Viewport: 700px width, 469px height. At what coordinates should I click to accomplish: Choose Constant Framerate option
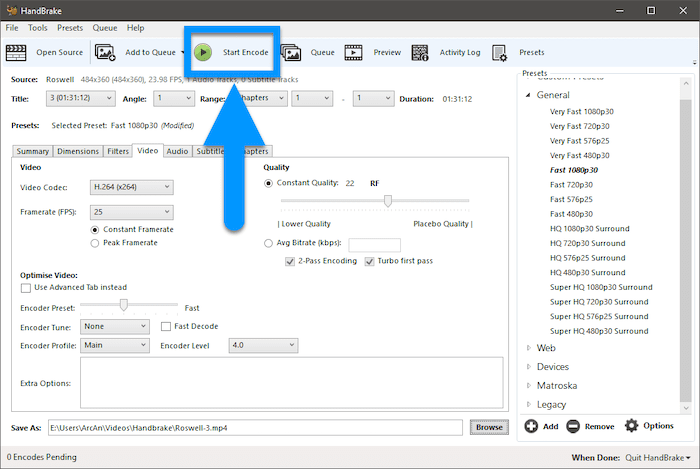click(95, 230)
